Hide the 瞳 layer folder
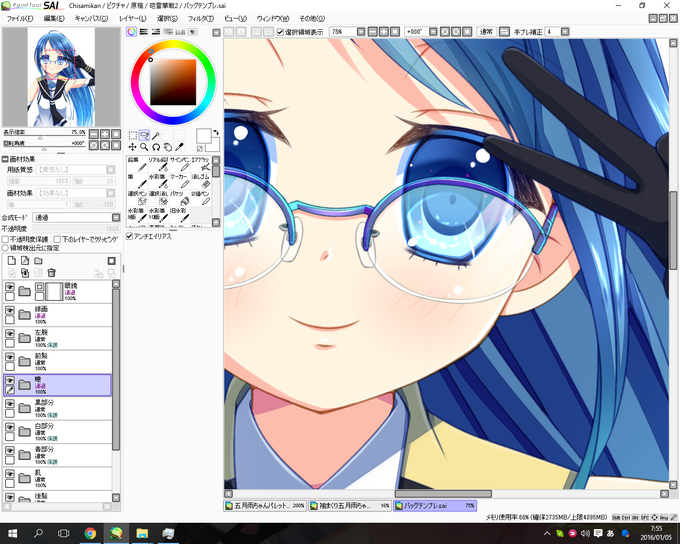680x544 pixels. [x=10, y=380]
